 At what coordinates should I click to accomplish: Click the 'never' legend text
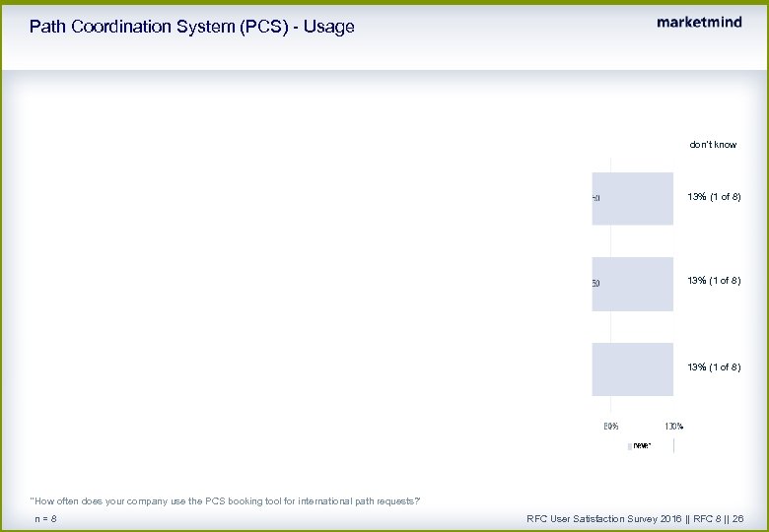tap(642, 445)
